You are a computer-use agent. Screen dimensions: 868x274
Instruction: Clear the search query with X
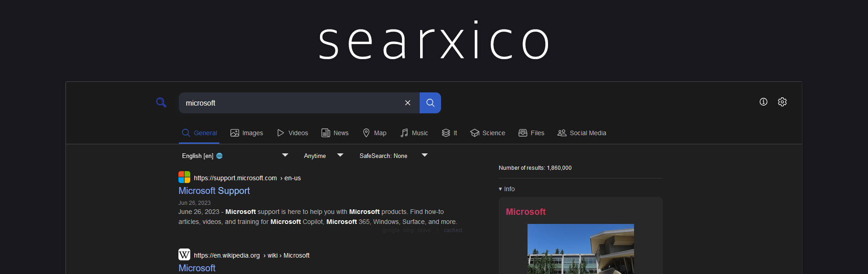tap(408, 103)
